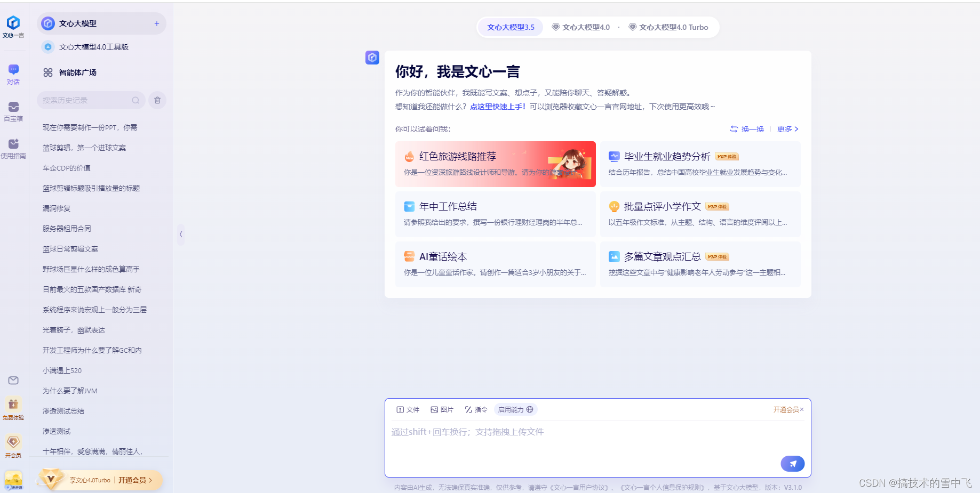The image size is (980, 493).
Task: Click the user avatar at sidebar bottom
Action: click(x=13, y=480)
